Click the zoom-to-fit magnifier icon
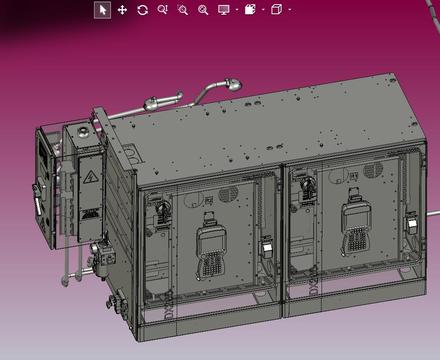 click(x=203, y=10)
